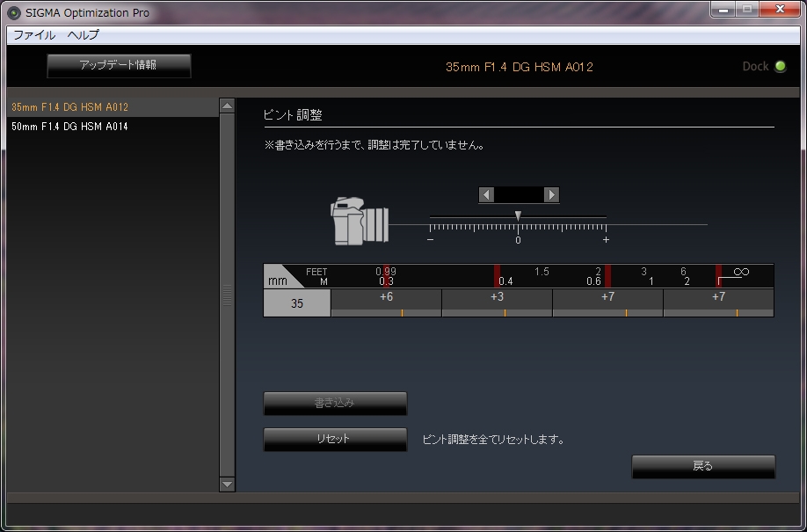Minimize the SIGMA Optimization Pro window
The height and width of the screenshot is (532, 807).
[723, 10]
